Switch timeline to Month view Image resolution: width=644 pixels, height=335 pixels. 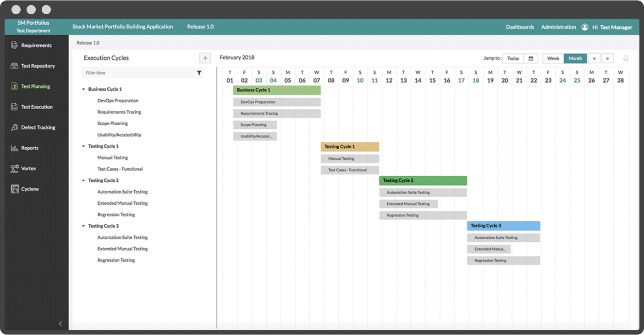tap(575, 58)
